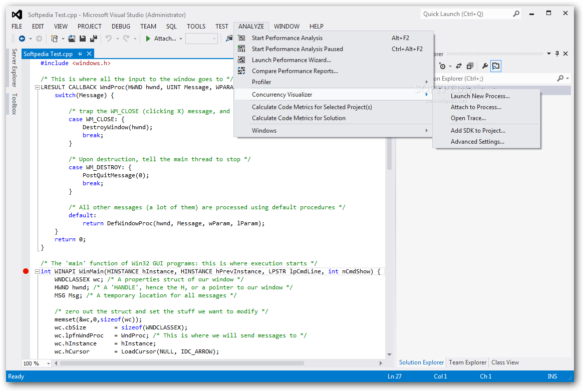Click the Start Performance Analysis Paused icon
Screen dimensions: 584x392
click(x=242, y=49)
